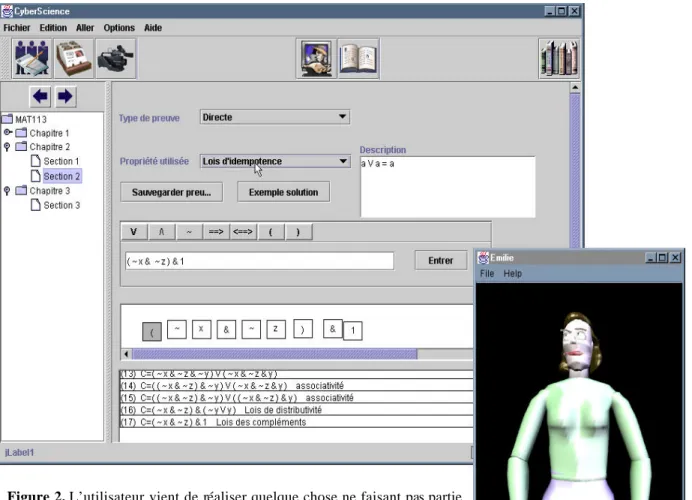Image resolution: width=692 pixels, height=500 pixels.
Task: Maximize the CyberScience window
Action: click(561, 11)
